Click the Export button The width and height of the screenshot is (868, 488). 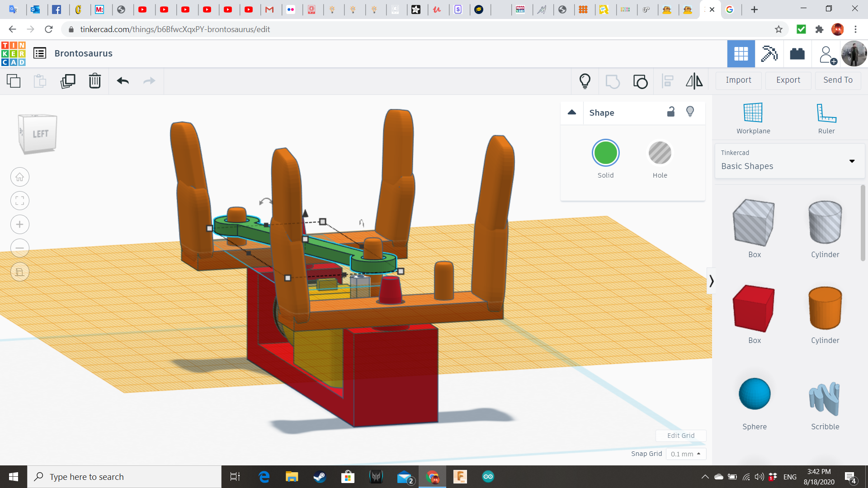click(788, 80)
